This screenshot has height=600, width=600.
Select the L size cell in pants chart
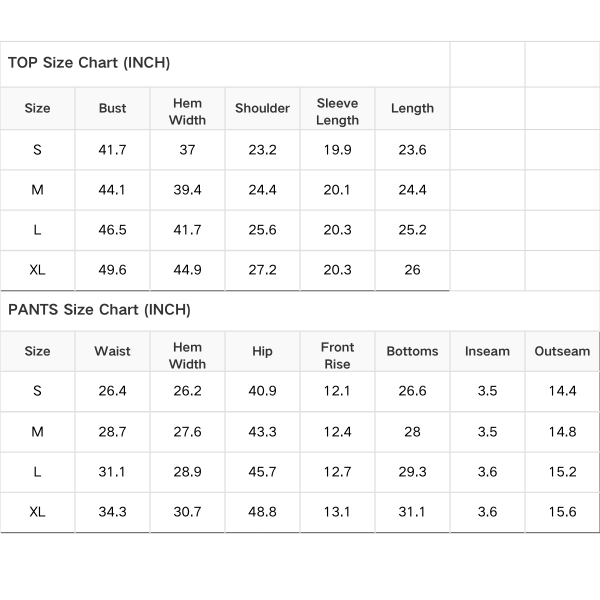[x=37, y=472]
